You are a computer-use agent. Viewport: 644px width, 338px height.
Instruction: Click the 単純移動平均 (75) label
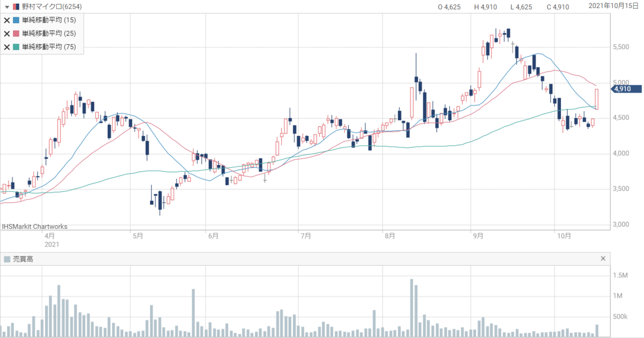pyautogui.click(x=49, y=47)
